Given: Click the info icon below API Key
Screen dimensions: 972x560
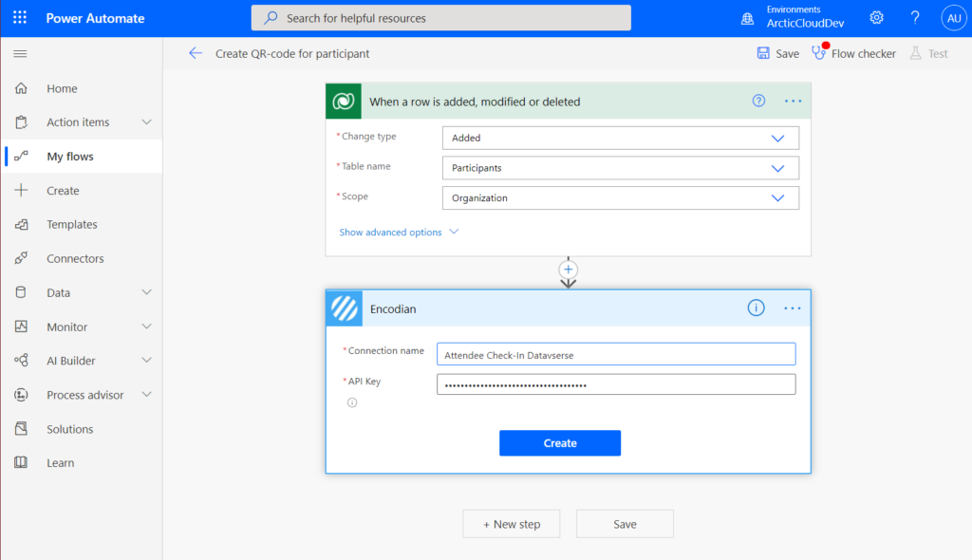Looking at the screenshot, I should pyautogui.click(x=352, y=402).
